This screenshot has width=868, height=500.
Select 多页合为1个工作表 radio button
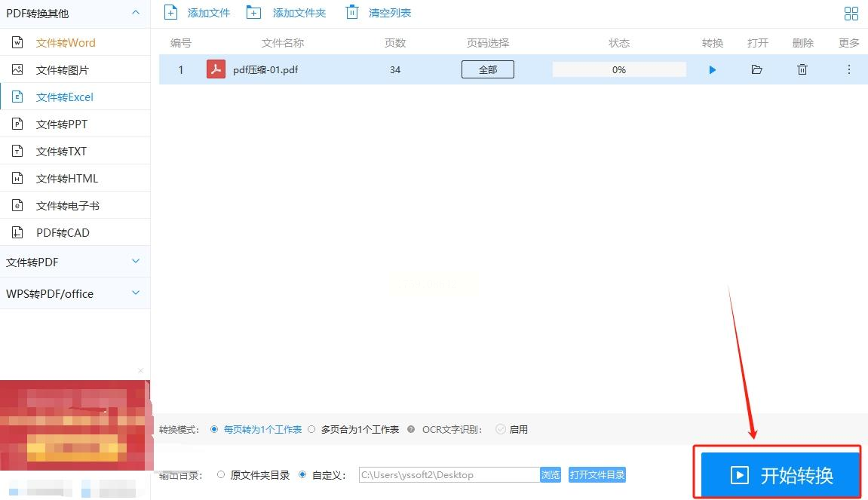click(x=311, y=429)
